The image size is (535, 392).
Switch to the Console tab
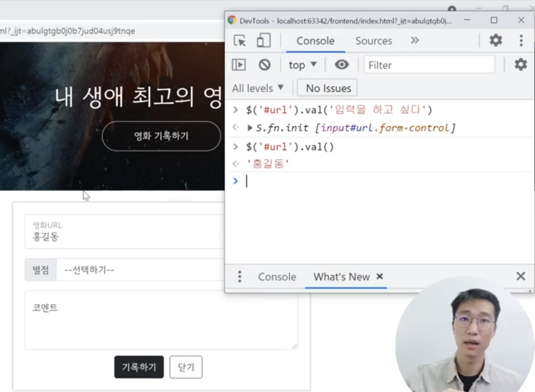315,41
